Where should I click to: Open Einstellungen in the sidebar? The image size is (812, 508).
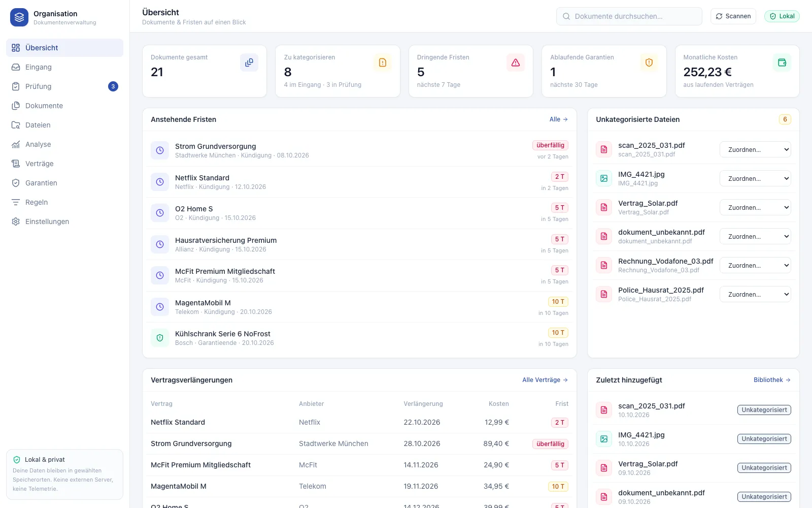tap(64, 221)
